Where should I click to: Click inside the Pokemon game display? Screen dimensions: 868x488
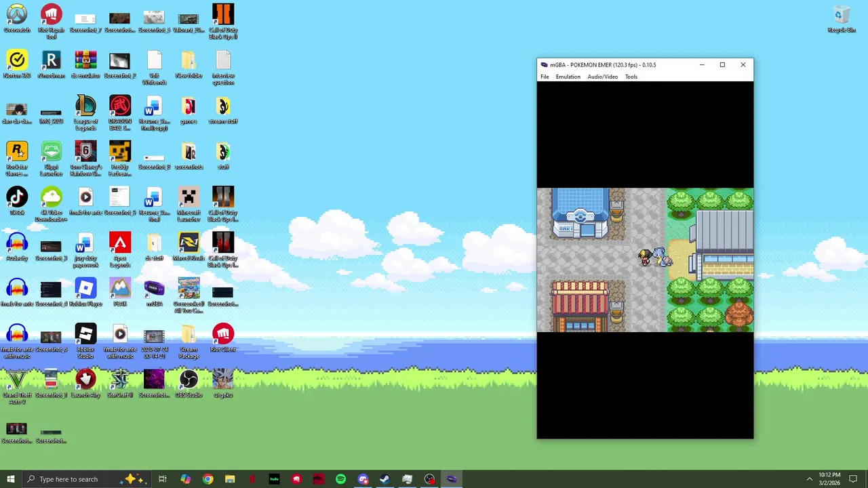645,260
